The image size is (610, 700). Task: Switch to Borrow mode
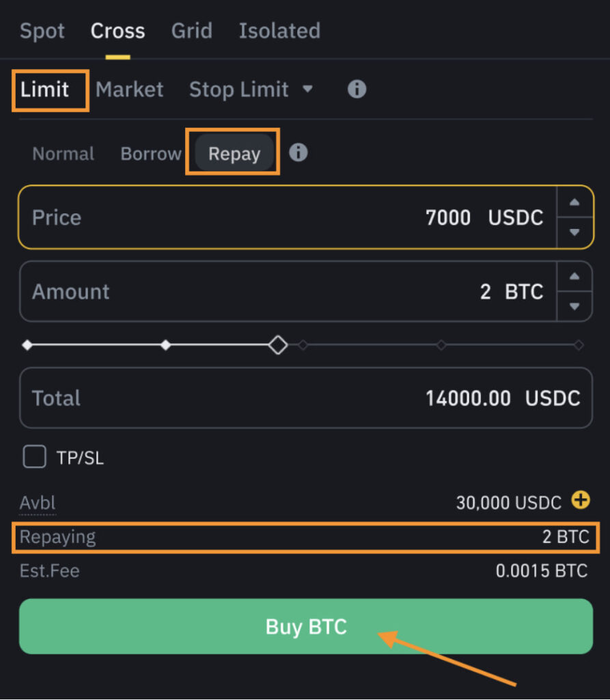pyautogui.click(x=150, y=153)
